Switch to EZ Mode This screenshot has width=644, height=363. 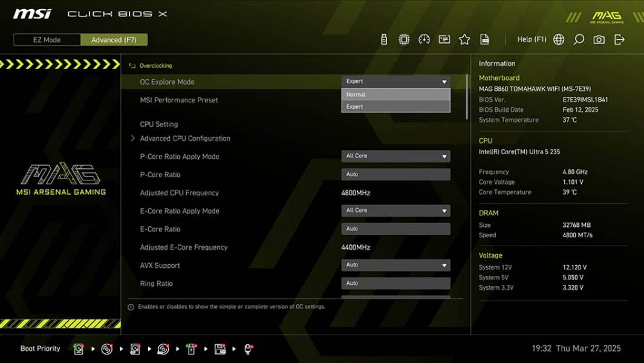click(47, 40)
